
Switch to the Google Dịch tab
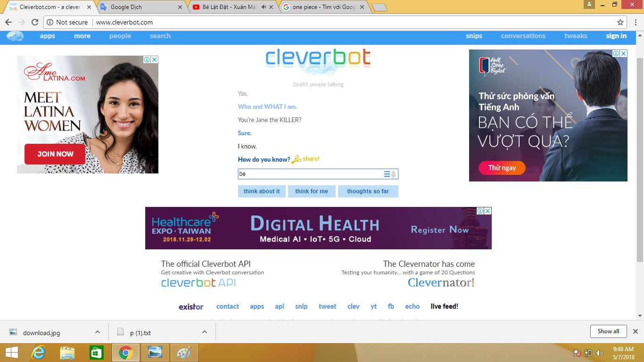pos(140,7)
